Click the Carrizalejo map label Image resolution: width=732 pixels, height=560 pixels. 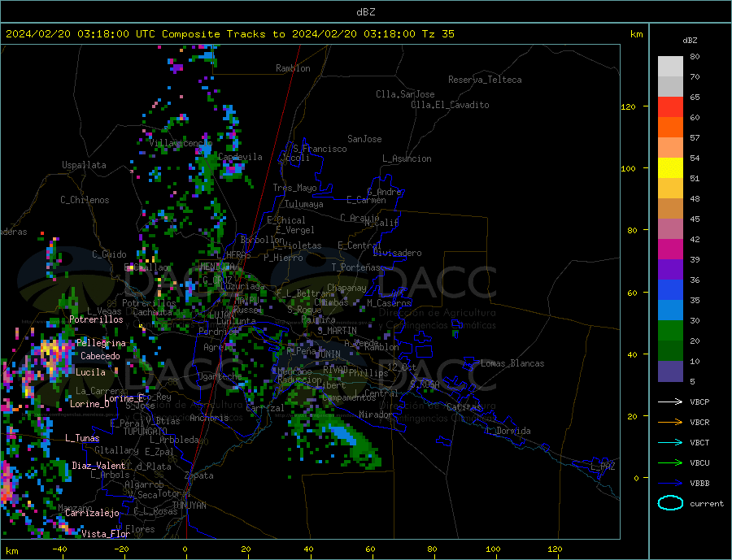tap(92, 514)
